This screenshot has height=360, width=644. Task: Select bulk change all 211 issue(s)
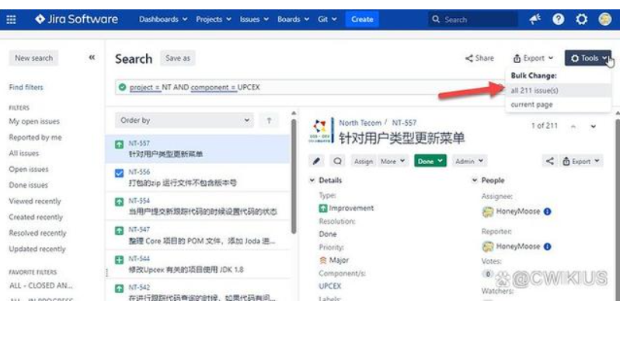pos(558,90)
